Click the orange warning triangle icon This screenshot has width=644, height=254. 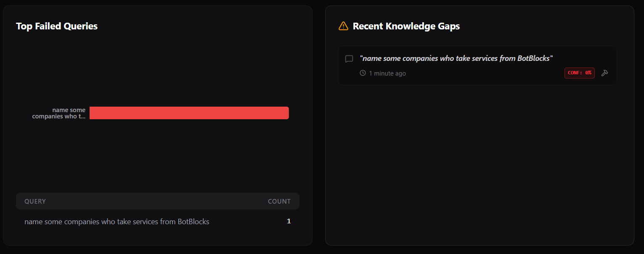click(x=343, y=26)
